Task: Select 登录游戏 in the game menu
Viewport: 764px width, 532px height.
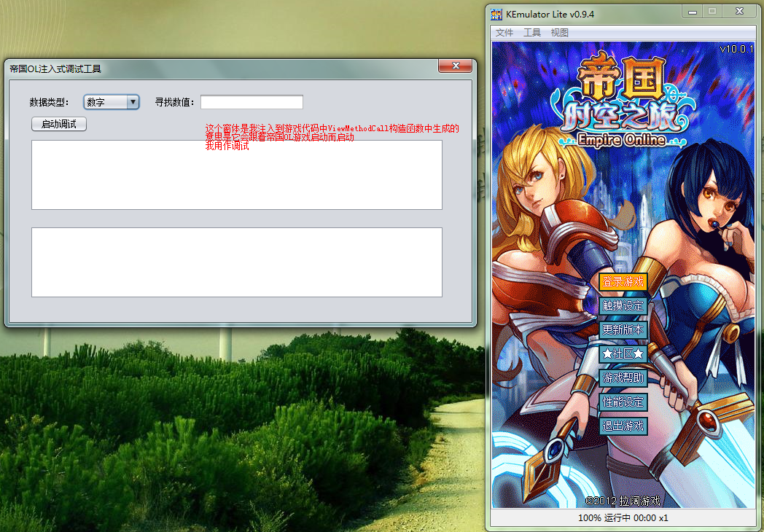Action: (x=623, y=281)
